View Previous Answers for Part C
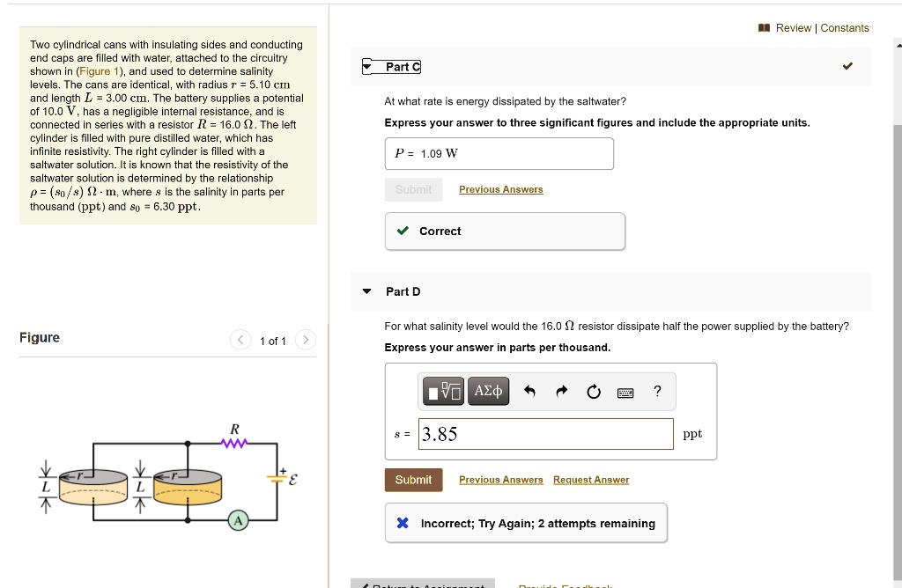 click(500, 190)
